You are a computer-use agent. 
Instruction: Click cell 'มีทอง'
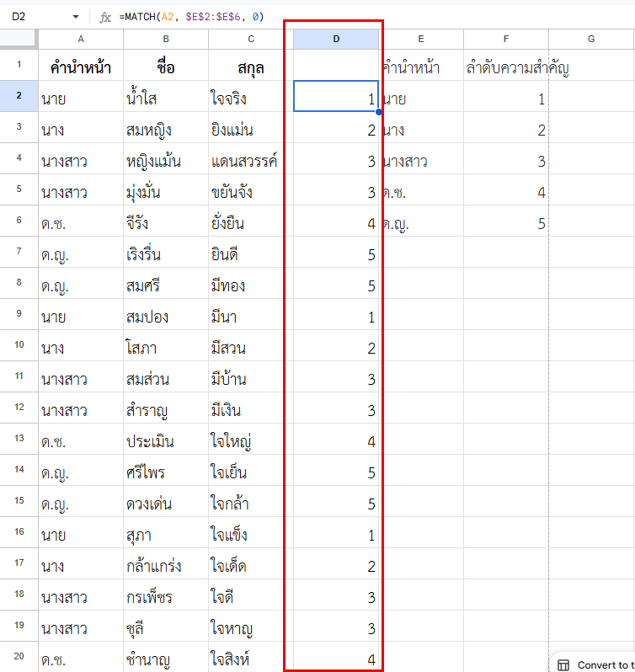tap(251, 283)
